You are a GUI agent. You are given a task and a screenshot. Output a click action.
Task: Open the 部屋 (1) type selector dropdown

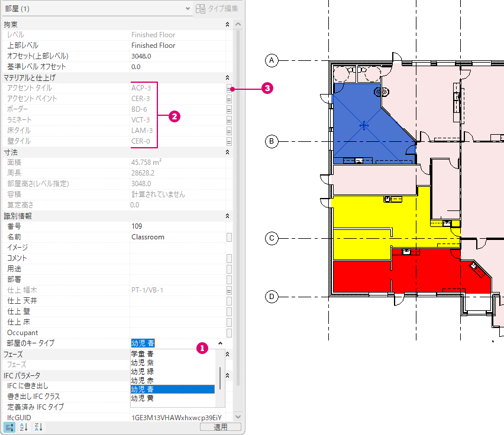click(x=188, y=9)
